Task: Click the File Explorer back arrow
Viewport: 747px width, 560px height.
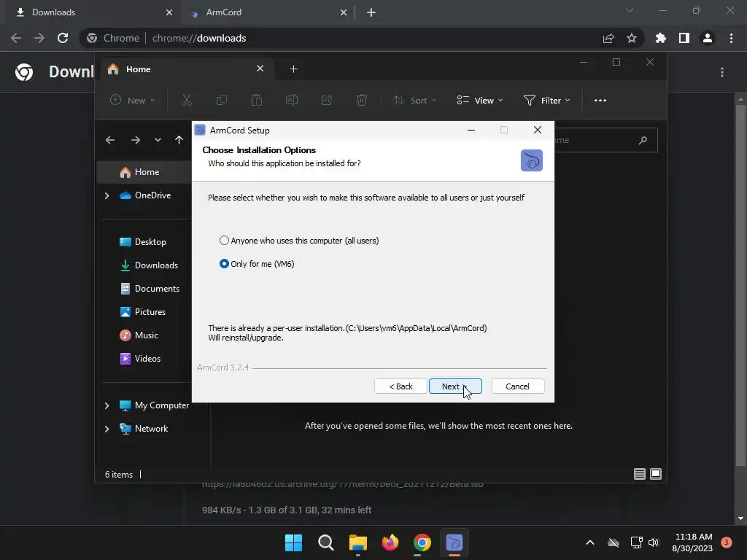Action: click(x=110, y=140)
